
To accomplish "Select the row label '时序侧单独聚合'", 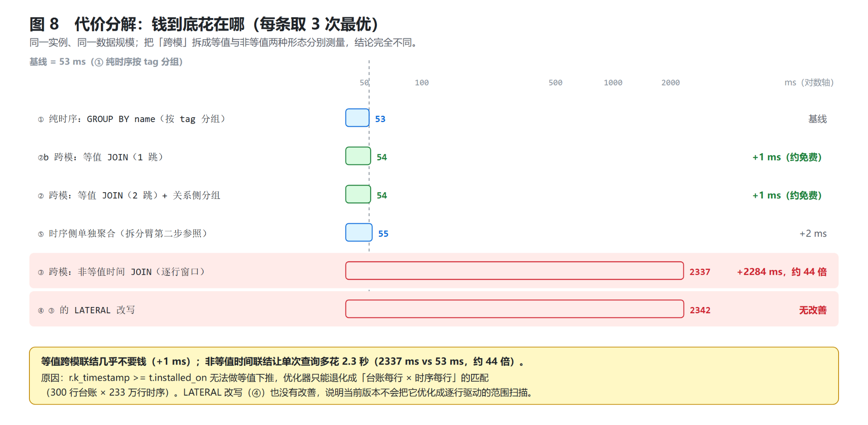I will click(123, 234).
